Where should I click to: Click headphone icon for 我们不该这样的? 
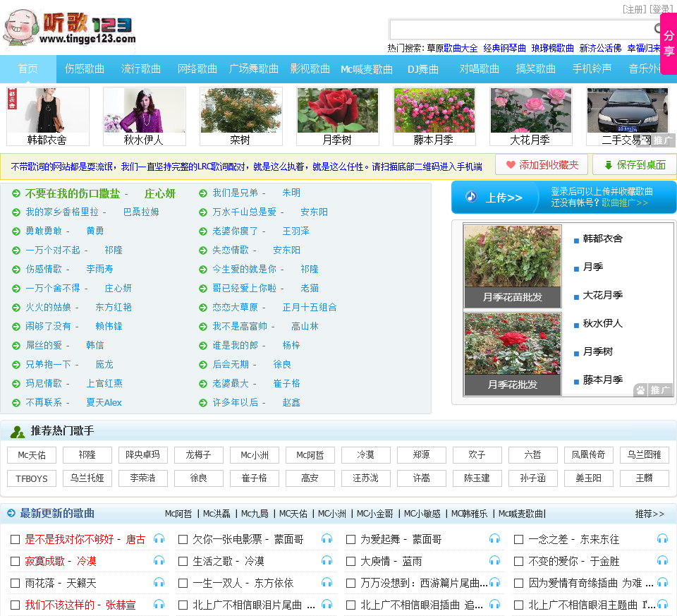pyautogui.click(x=159, y=604)
